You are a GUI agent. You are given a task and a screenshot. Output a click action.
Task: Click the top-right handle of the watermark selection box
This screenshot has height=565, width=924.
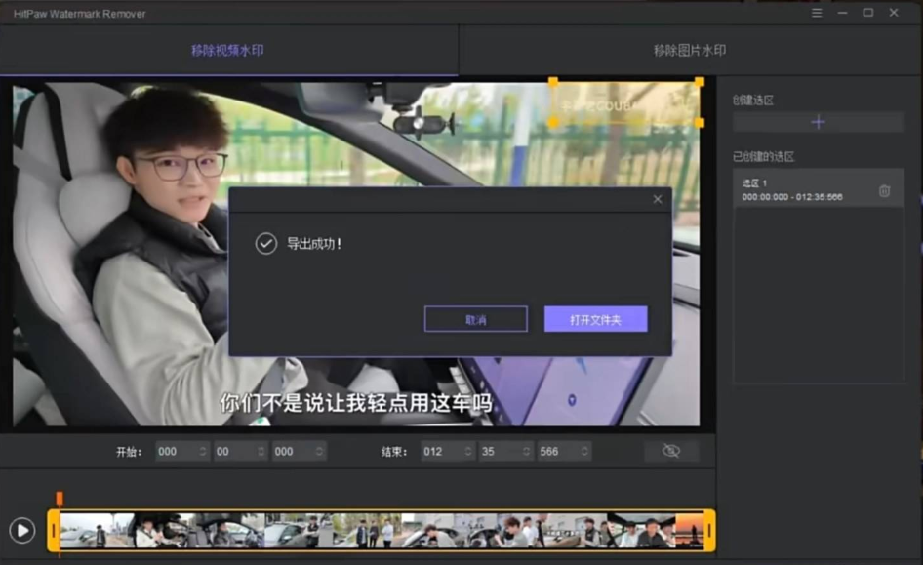pos(699,82)
